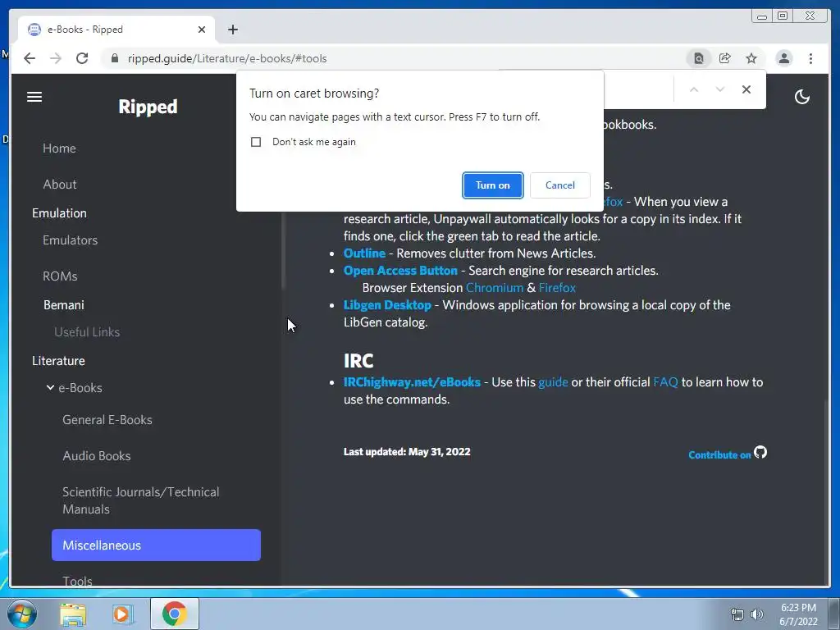The width and height of the screenshot is (840, 630).
Task: Go back with browser back arrow
Action: (x=30, y=58)
